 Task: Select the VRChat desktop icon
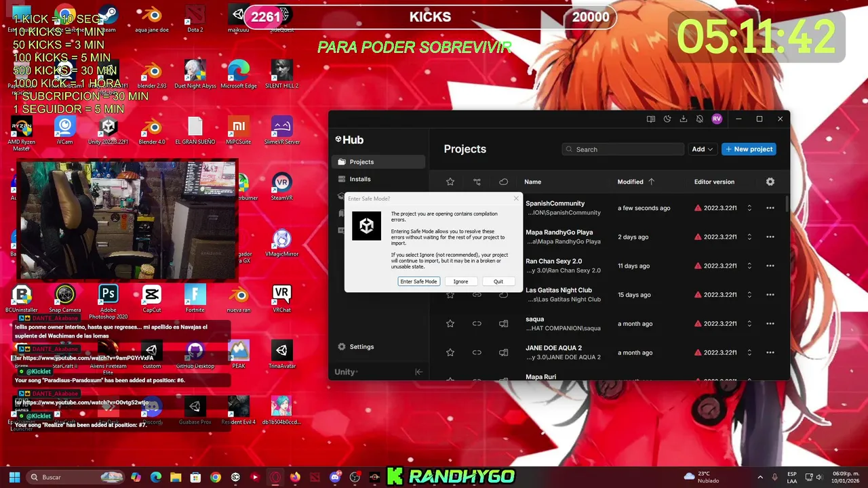[x=282, y=298]
